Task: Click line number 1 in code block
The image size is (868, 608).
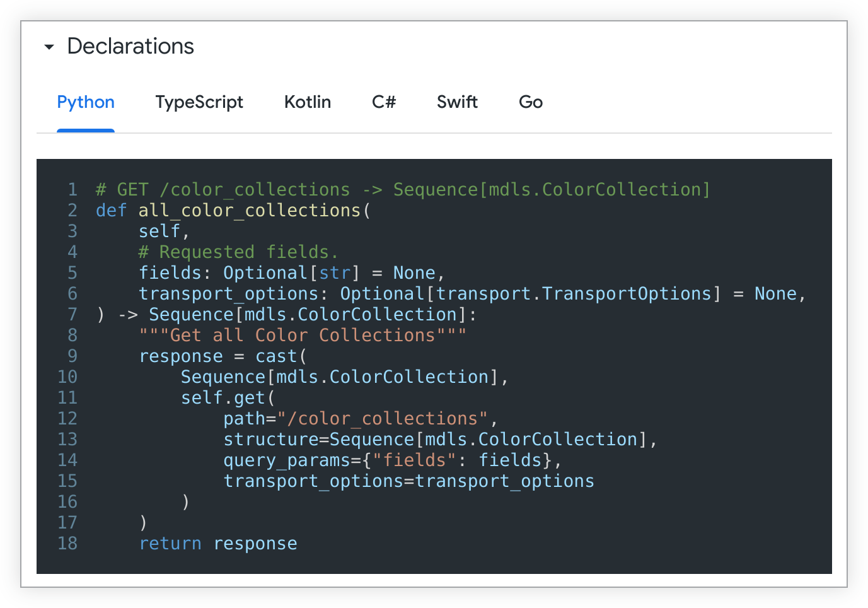Action: point(72,190)
